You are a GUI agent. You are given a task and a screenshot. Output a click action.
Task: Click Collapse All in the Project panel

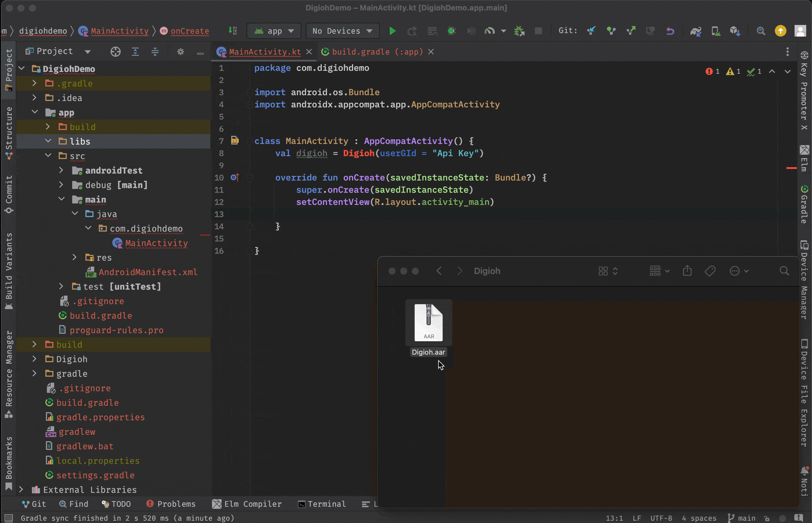(x=155, y=52)
